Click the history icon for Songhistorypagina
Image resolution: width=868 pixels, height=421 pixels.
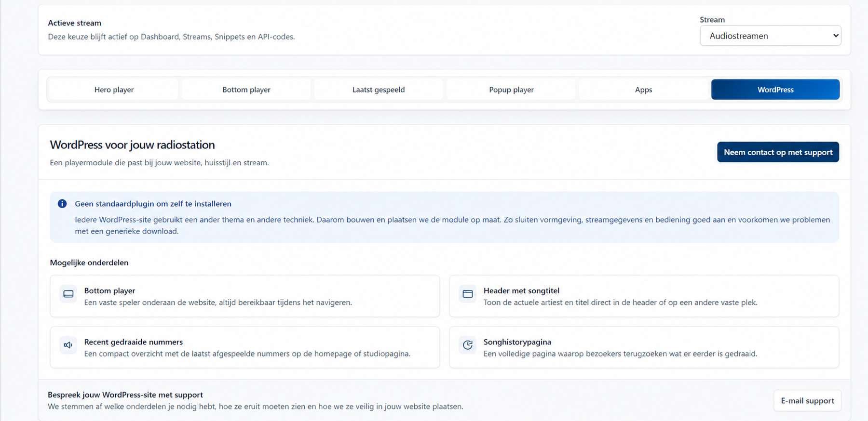point(468,345)
